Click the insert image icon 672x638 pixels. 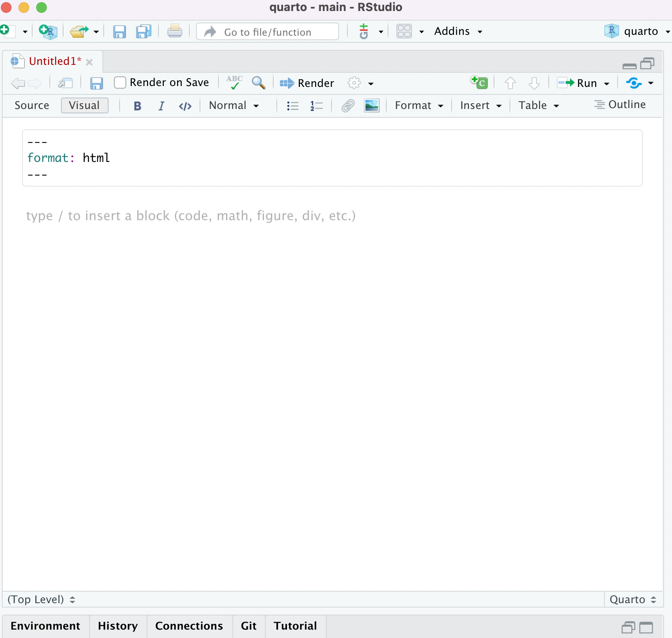pos(372,106)
